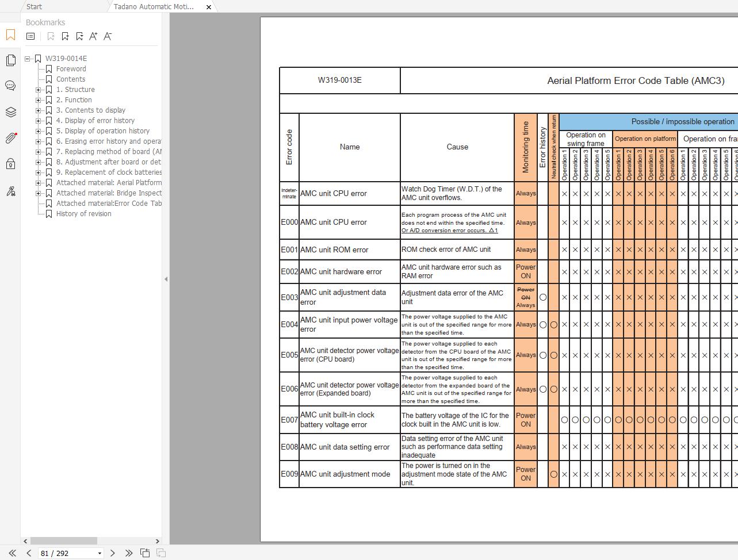738x560 pixels.
Task: Collapse the W319-0014E root bookmark
Action: coord(28,59)
